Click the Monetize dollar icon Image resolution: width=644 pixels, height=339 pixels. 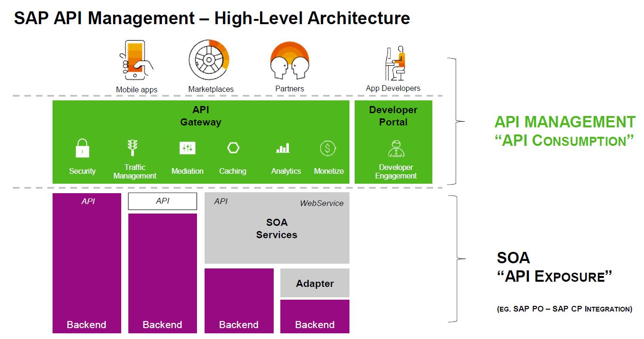(329, 147)
